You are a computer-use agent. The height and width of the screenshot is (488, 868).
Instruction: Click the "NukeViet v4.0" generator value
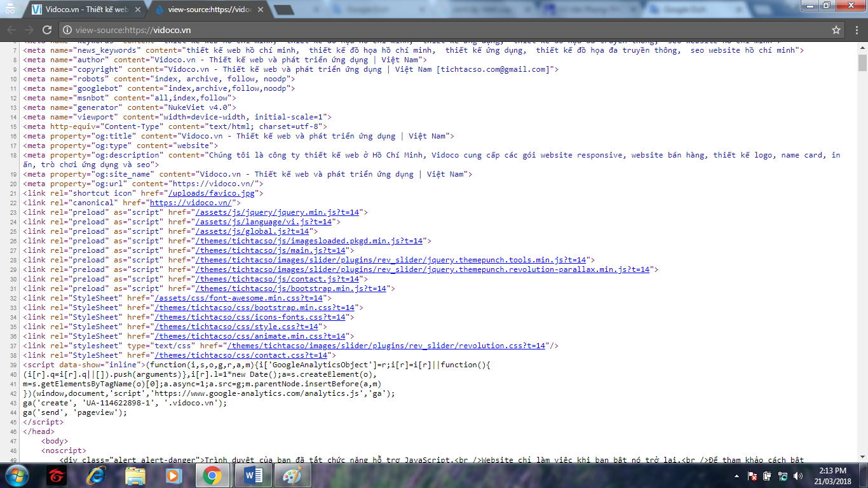point(198,107)
